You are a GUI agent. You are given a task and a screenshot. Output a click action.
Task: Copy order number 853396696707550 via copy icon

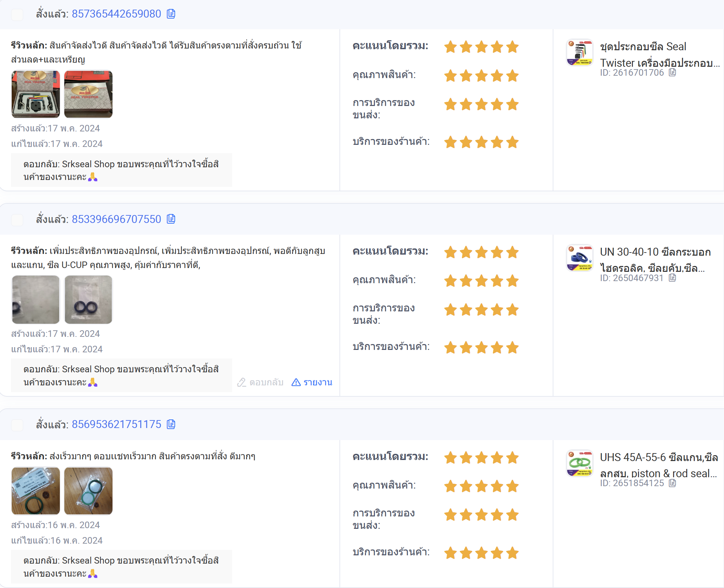coord(171,219)
